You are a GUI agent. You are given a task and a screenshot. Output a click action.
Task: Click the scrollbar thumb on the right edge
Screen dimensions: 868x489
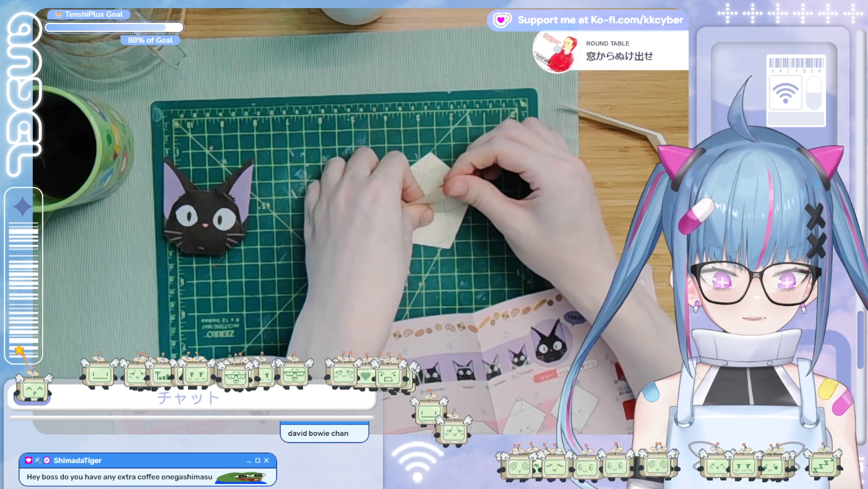860,339
